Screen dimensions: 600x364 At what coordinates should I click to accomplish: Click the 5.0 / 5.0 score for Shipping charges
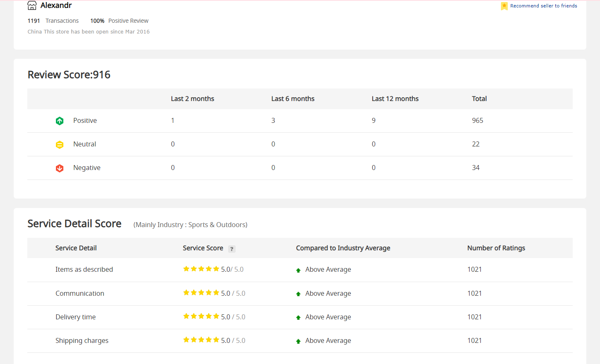(x=233, y=340)
